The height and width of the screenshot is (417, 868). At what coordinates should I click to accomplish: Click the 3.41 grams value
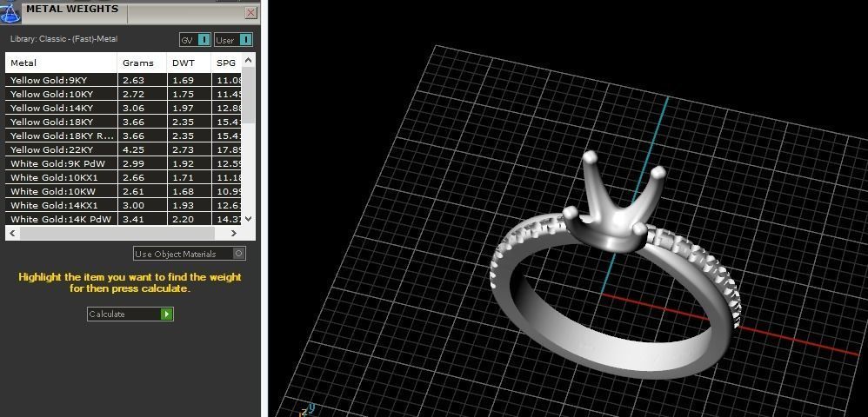pos(133,219)
